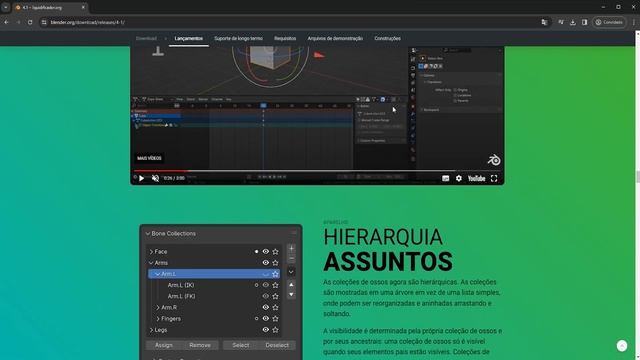Star the Arms bone collection
Screen dimensions: 640x360
pos(276,263)
